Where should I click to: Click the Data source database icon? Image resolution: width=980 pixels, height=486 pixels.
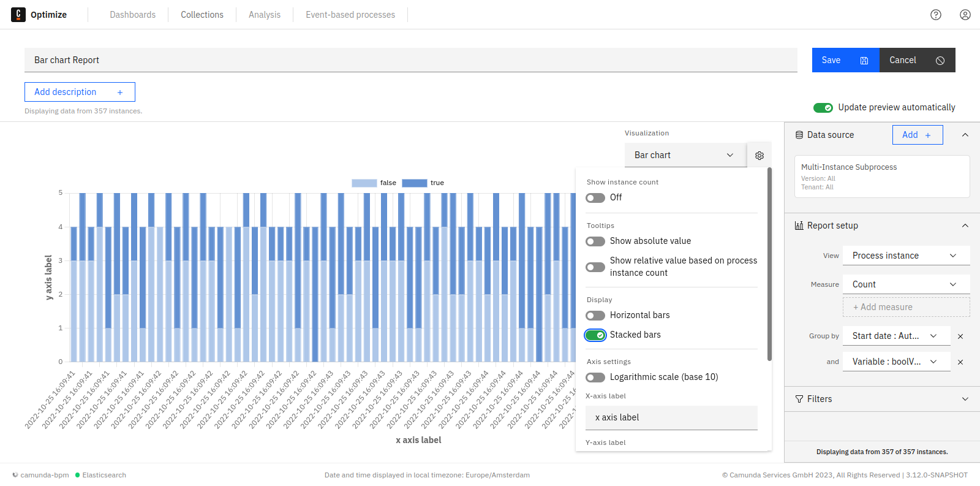click(799, 135)
